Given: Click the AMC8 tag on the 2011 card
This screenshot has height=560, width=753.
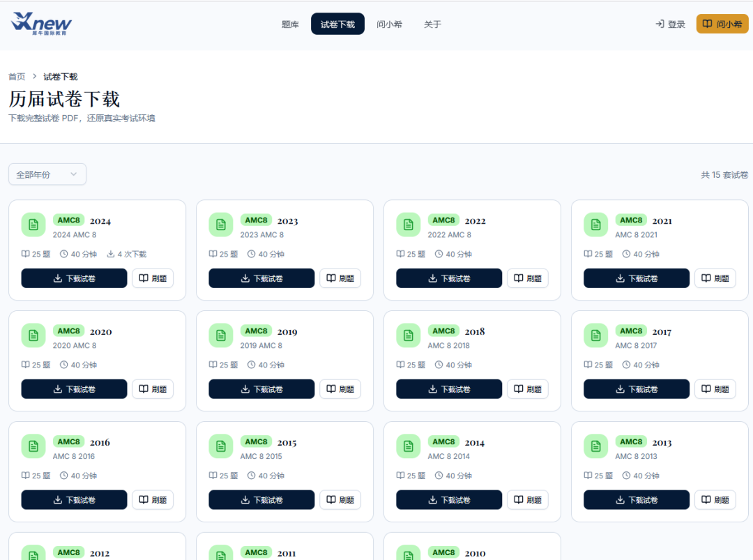Looking at the screenshot, I should (256, 552).
